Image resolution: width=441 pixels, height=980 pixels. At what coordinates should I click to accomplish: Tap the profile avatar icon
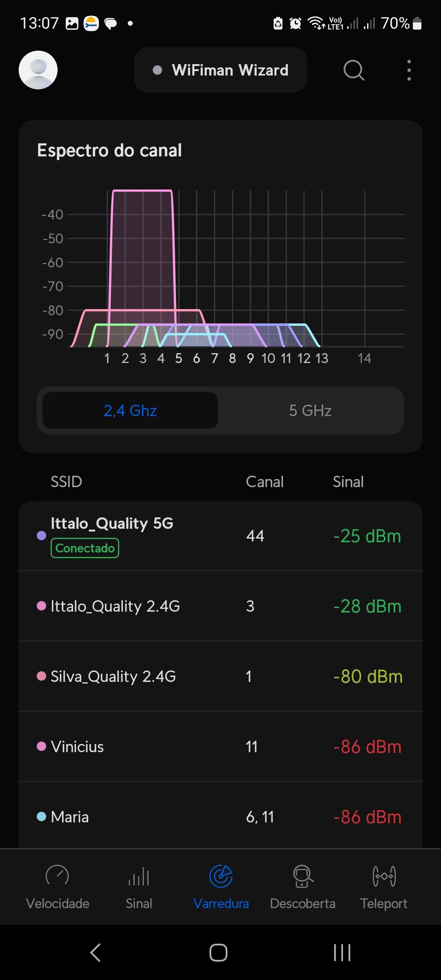click(38, 70)
